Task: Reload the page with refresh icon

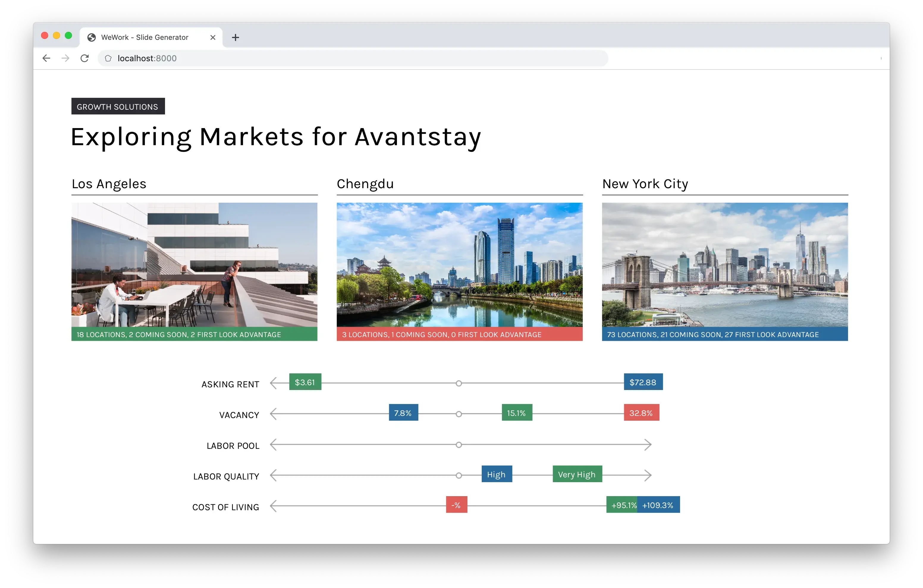Action: click(85, 58)
